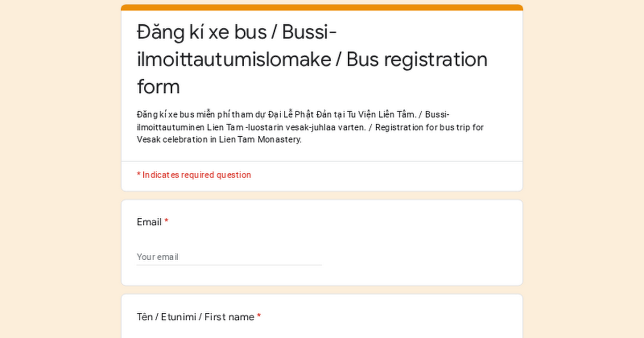Click the form title 'Đăng kí xe bus'
The image size is (644, 338).
coord(202,32)
